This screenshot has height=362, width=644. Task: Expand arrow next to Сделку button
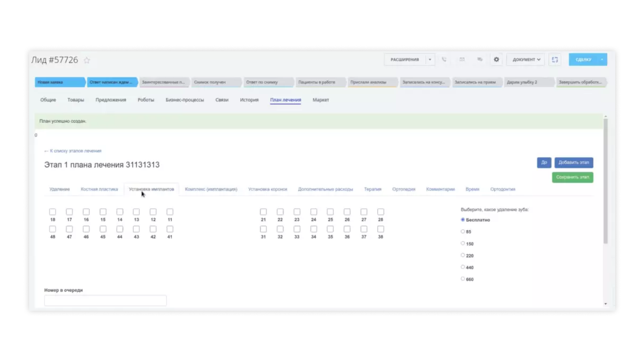[602, 60]
